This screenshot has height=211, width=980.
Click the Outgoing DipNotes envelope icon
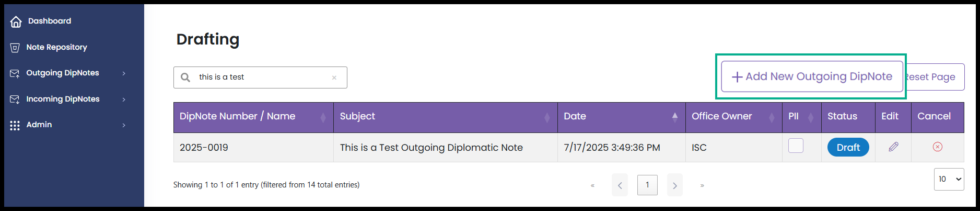click(x=15, y=73)
